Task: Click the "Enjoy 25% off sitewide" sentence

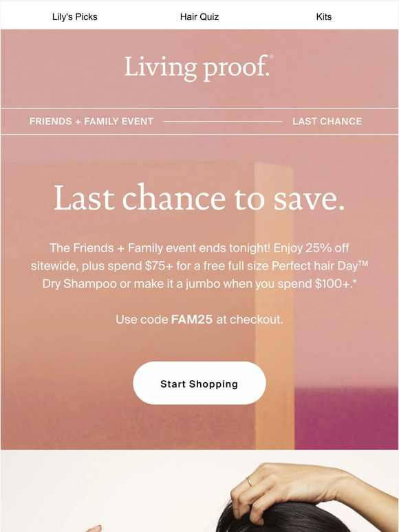Action: coord(199,257)
